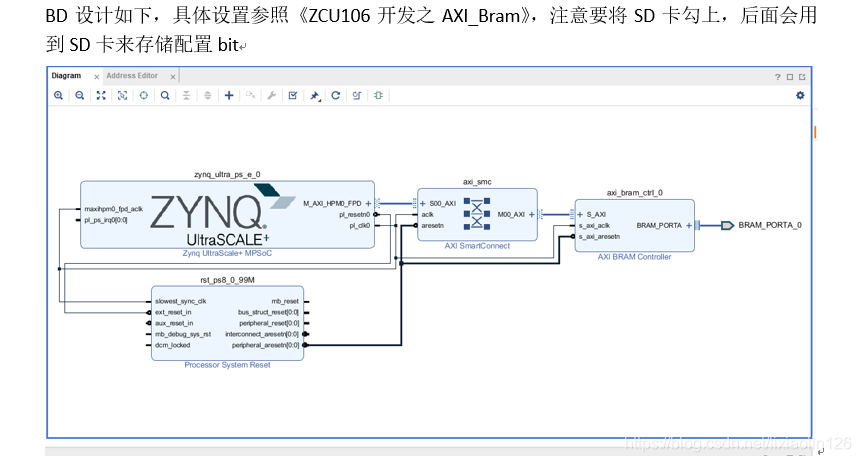861x462 pixels.
Task: Select the aux_reset_in pin
Action: [174, 323]
